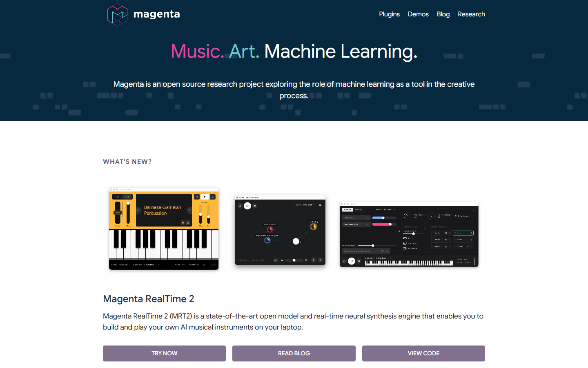588x368 pixels.
Task: Click the "WHAT'S NEW?" section label
Action: click(x=127, y=162)
